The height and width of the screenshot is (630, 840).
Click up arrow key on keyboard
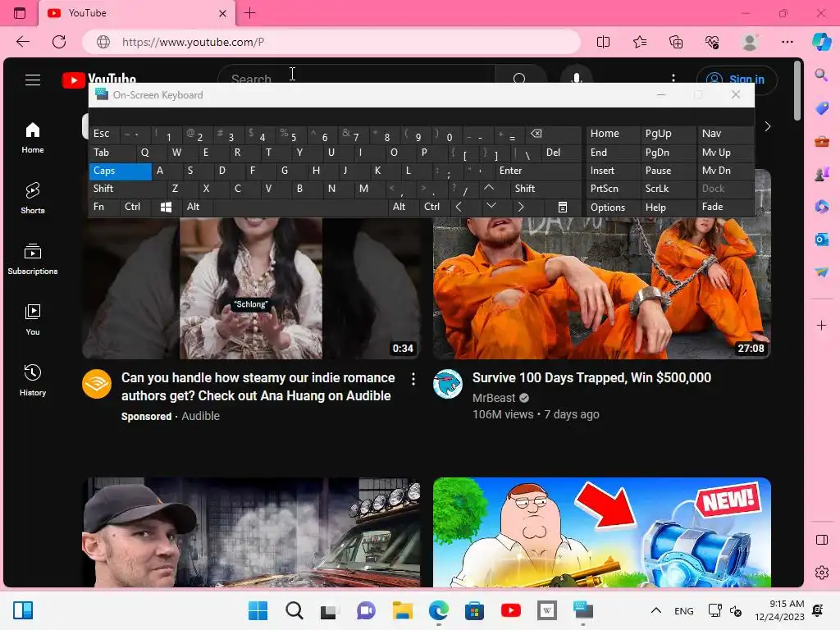[x=489, y=189]
